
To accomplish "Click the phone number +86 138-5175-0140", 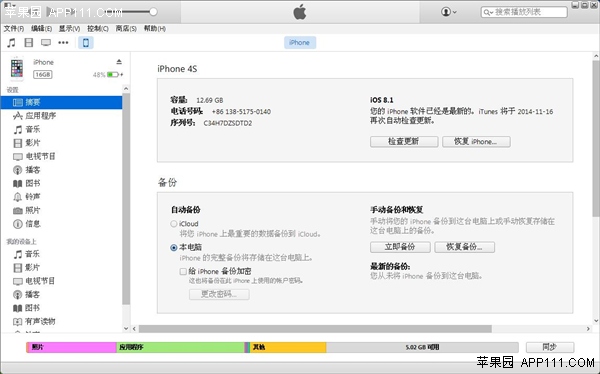I will tap(241, 112).
